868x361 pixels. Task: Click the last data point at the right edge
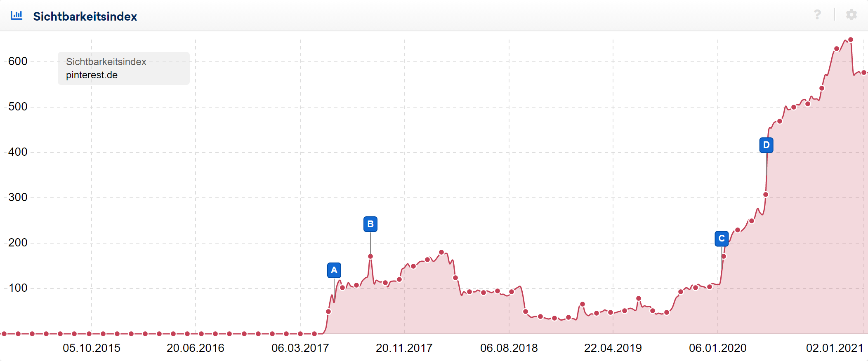tap(863, 73)
